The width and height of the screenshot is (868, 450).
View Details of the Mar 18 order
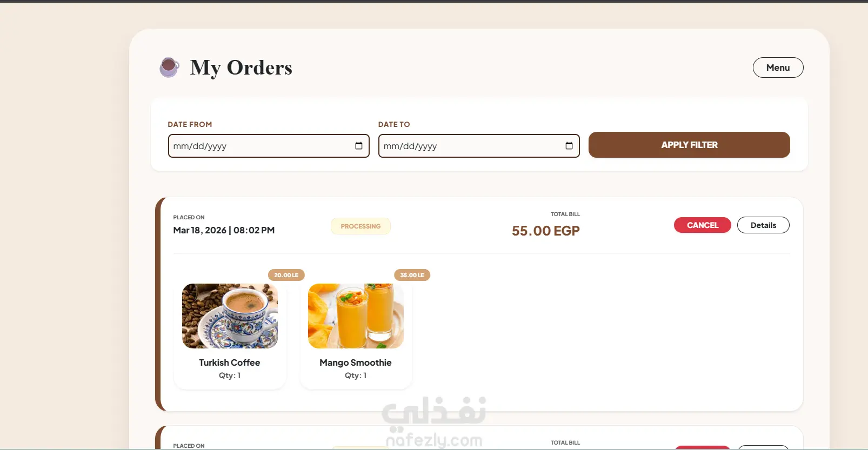coord(763,225)
